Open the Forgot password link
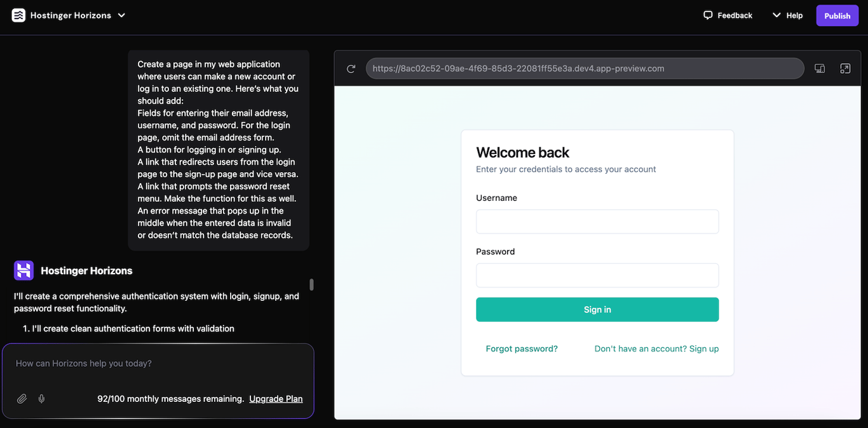This screenshot has height=428, width=868. pos(521,349)
